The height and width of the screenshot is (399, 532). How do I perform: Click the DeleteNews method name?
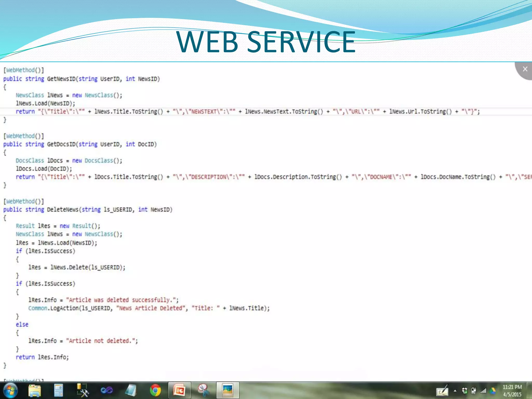tap(63, 210)
